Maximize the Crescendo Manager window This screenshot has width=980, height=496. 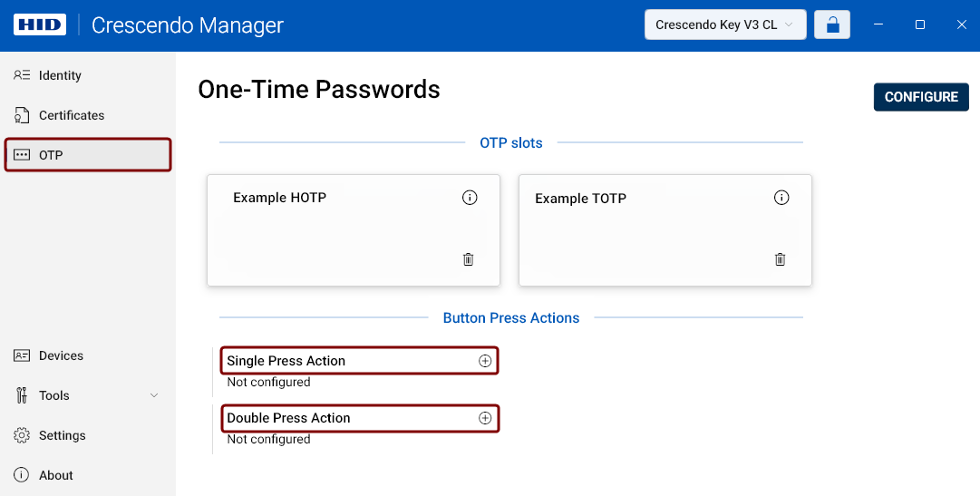920,24
